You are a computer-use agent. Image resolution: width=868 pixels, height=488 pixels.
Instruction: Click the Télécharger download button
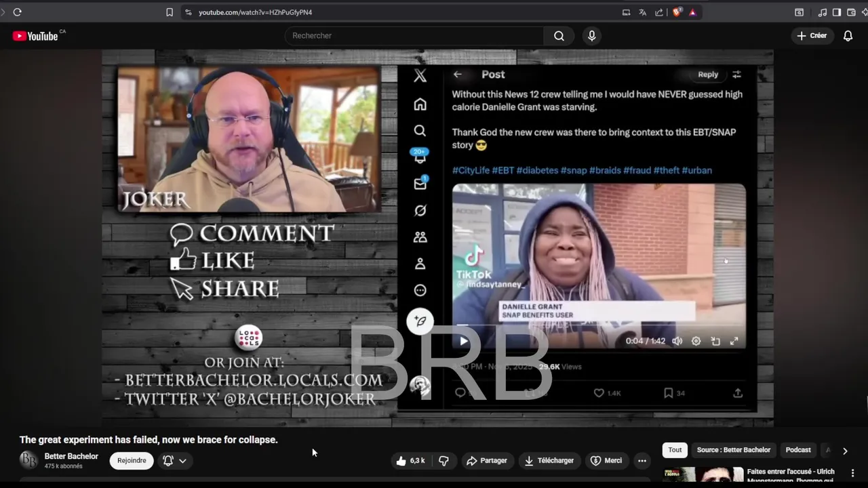pyautogui.click(x=549, y=461)
